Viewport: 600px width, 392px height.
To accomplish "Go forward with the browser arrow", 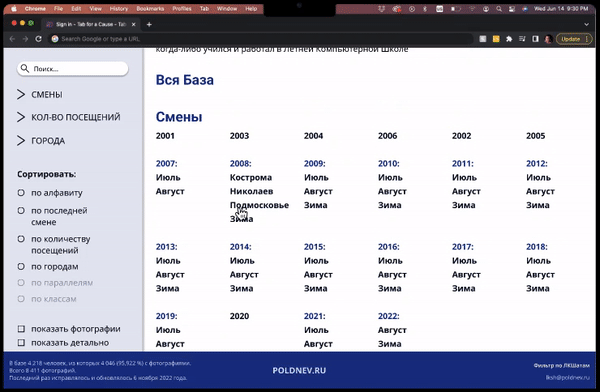I will (25, 39).
